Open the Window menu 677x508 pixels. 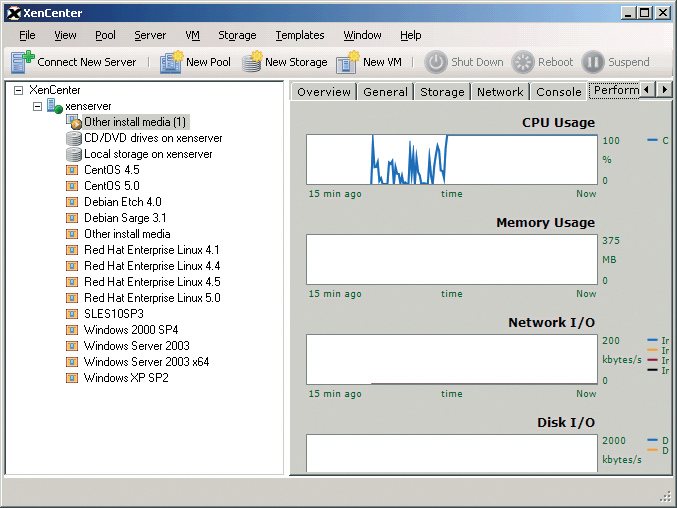pyautogui.click(x=362, y=35)
